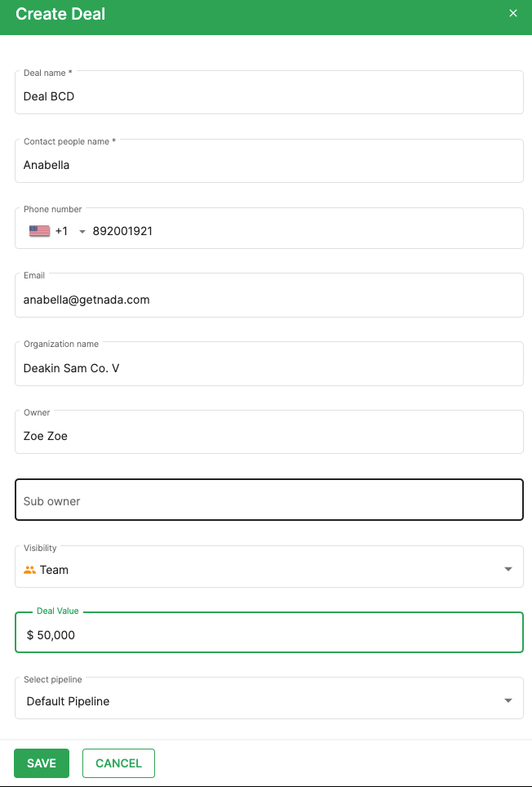The height and width of the screenshot is (787, 532).
Task: Expand the country code dropdown arrow
Action: point(82,231)
